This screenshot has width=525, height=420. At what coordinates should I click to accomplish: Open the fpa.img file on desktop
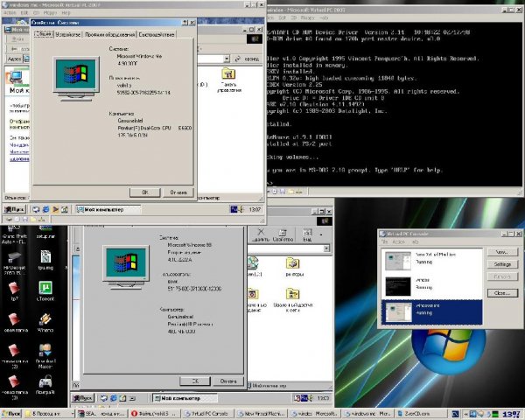click(x=45, y=260)
